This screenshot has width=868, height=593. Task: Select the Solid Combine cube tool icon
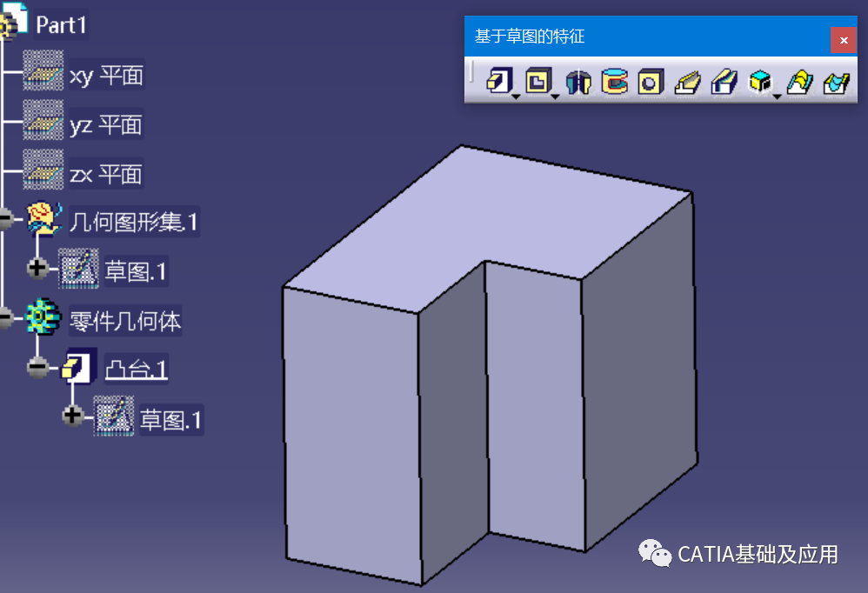(x=760, y=82)
